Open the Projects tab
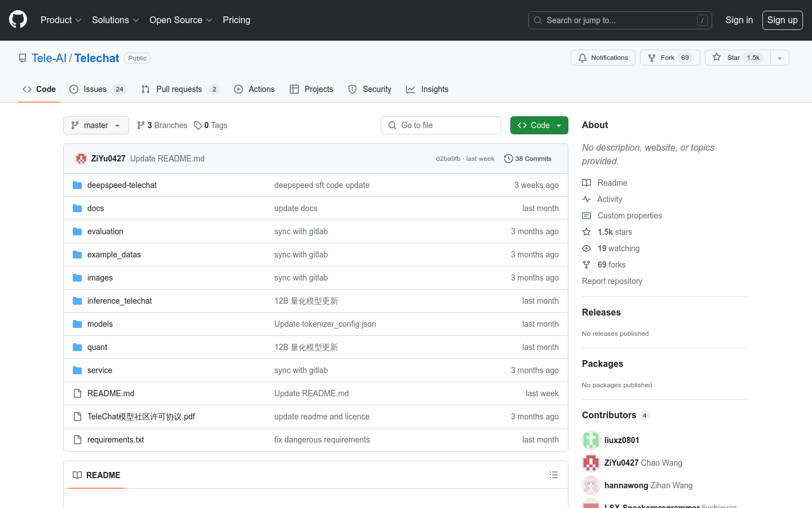 (311, 89)
